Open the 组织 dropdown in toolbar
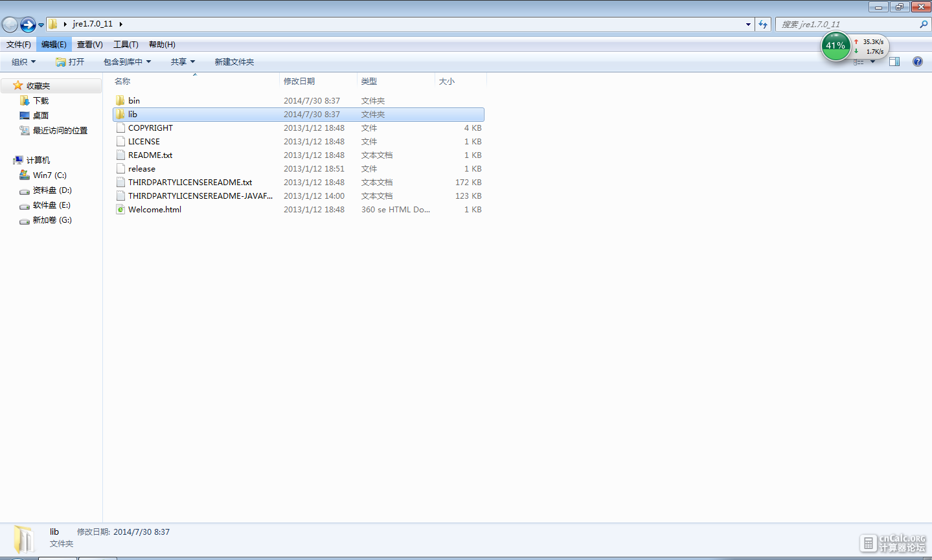The image size is (932, 560). click(x=24, y=62)
